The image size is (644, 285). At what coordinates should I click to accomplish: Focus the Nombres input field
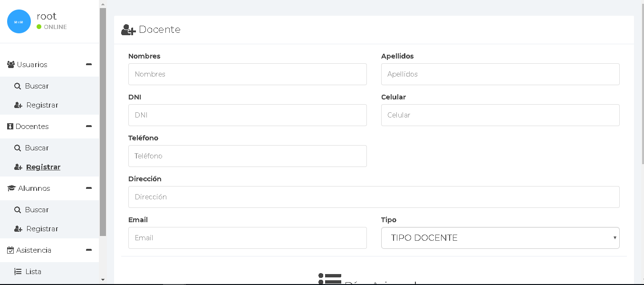[247, 74]
